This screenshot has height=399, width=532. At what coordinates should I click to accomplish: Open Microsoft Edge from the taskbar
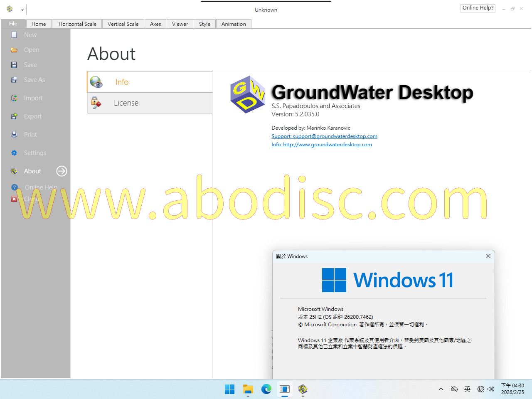pyautogui.click(x=266, y=389)
